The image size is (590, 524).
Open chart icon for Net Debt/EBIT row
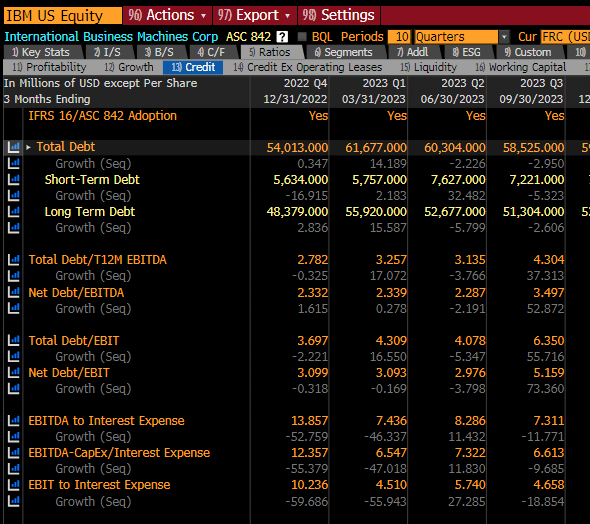(x=14, y=372)
